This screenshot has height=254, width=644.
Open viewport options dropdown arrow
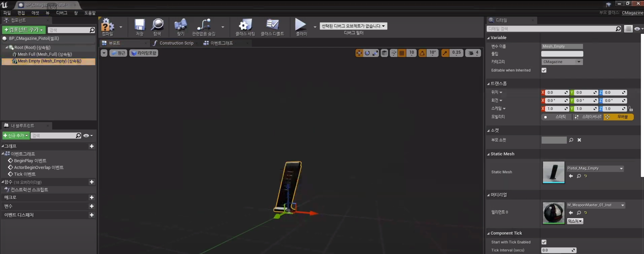[104, 53]
